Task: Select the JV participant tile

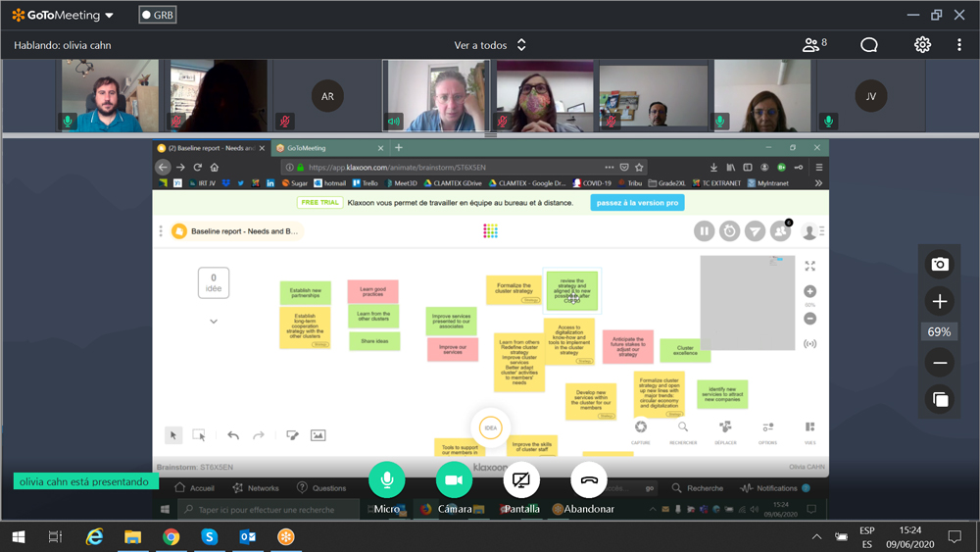Action: click(x=869, y=96)
